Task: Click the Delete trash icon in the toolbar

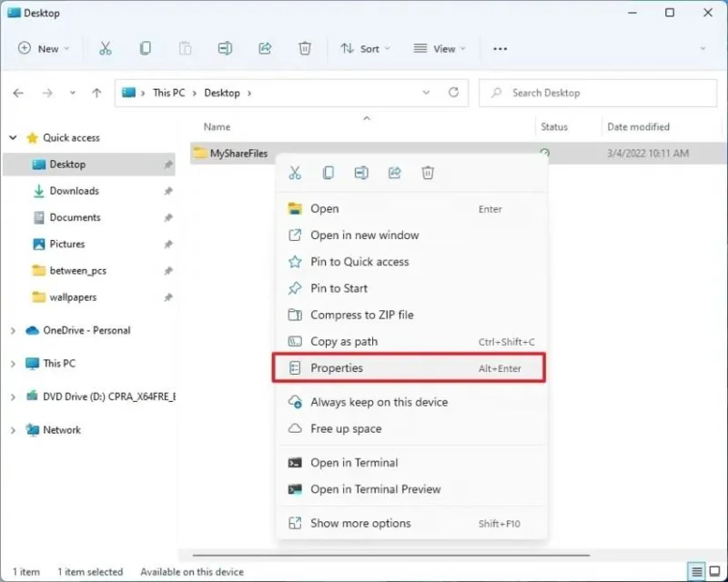Action: (x=305, y=48)
